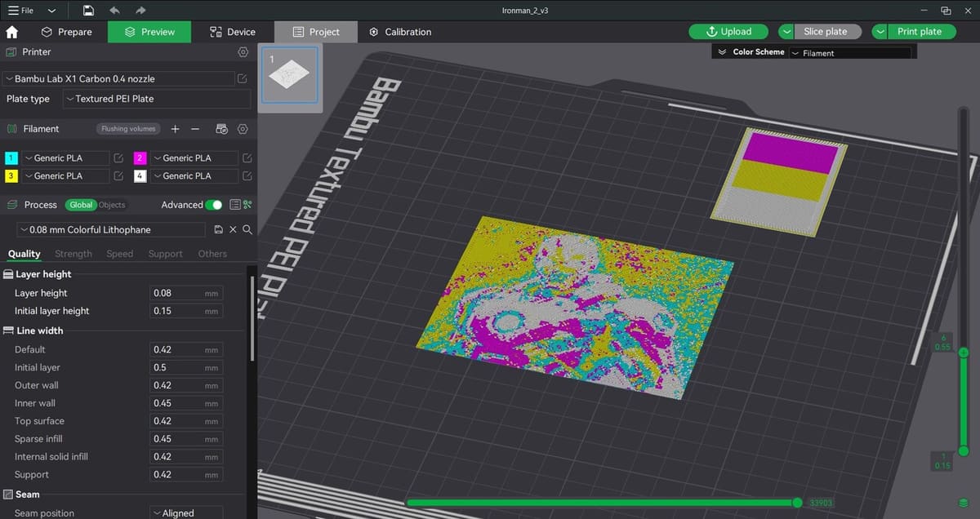Edit the Bambu Lab X1 Carbon printer preset
Viewport: 980px width, 519px height.
(x=243, y=79)
